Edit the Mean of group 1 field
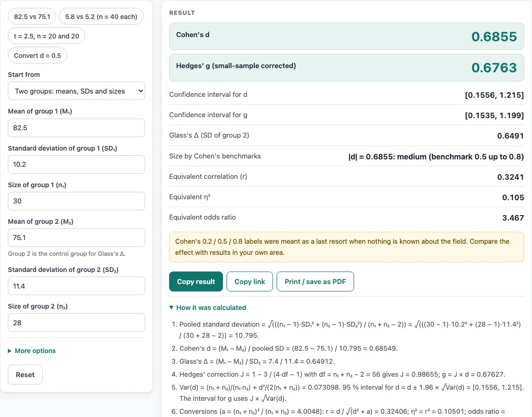The image size is (532, 417). (x=76, y=128)
